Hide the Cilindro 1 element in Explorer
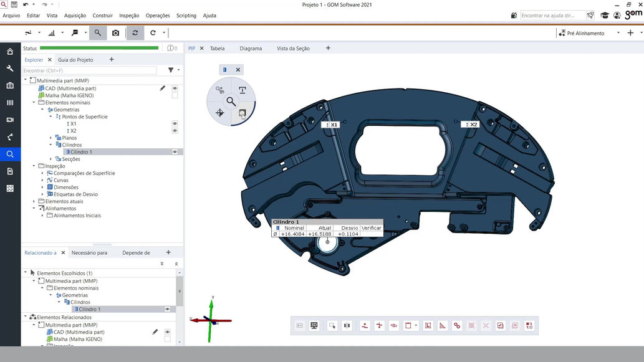Viewport: 644px width, 362px height. tap(175, 152)
